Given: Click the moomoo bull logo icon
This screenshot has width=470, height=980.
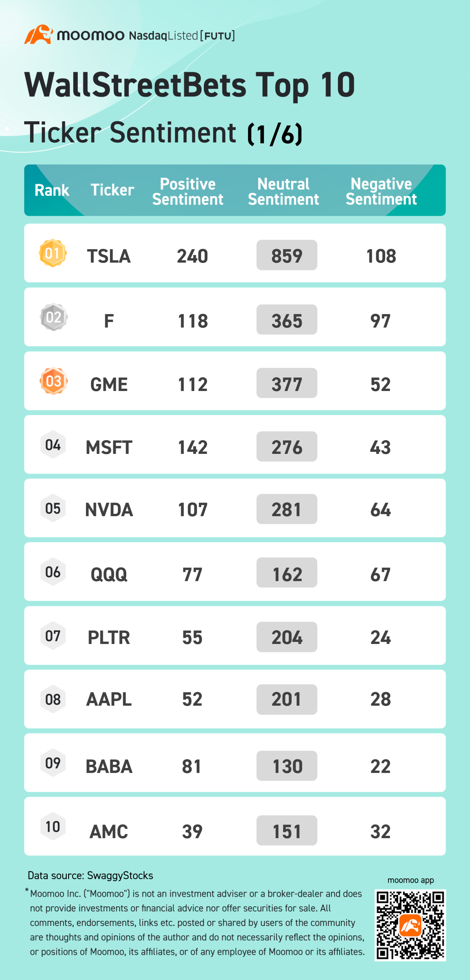Looking at the screenshot, I should point(38,35).
